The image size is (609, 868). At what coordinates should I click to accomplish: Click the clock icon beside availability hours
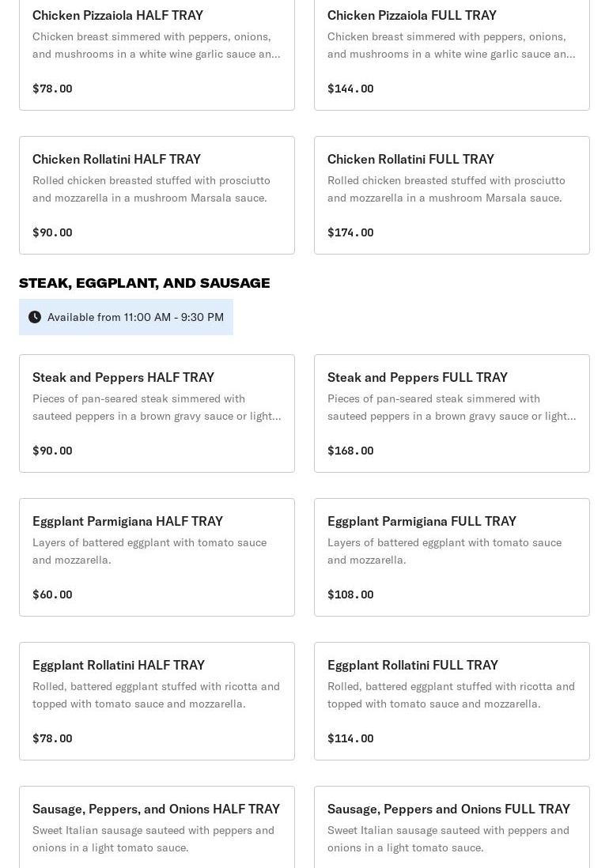click(35, 317)
